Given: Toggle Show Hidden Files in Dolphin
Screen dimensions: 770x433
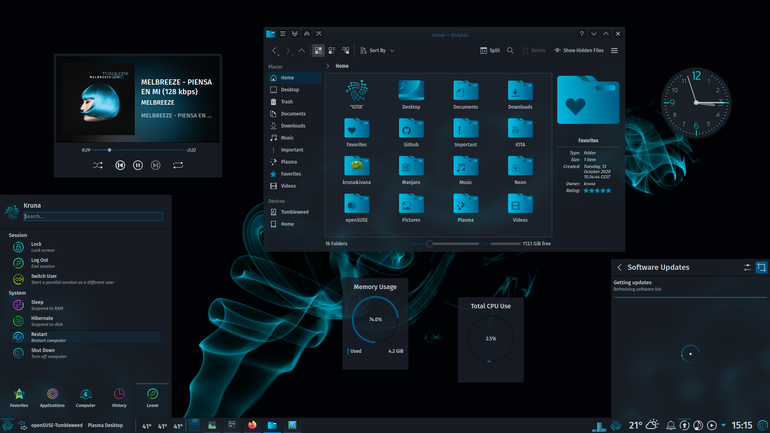Looking at the screenshot, I should pyautogui.click(x=578, y=51).
